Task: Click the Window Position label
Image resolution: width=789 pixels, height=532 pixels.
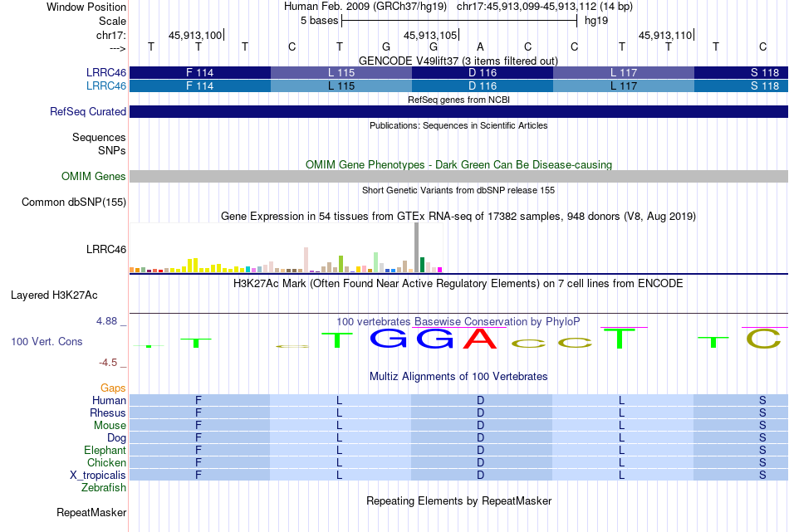Action: (86, 7)
